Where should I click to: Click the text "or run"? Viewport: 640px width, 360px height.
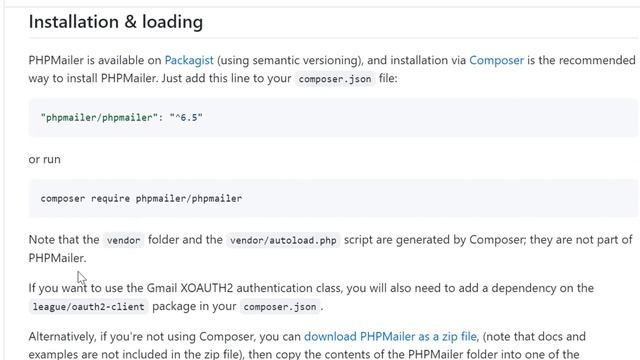click(44, 159)
